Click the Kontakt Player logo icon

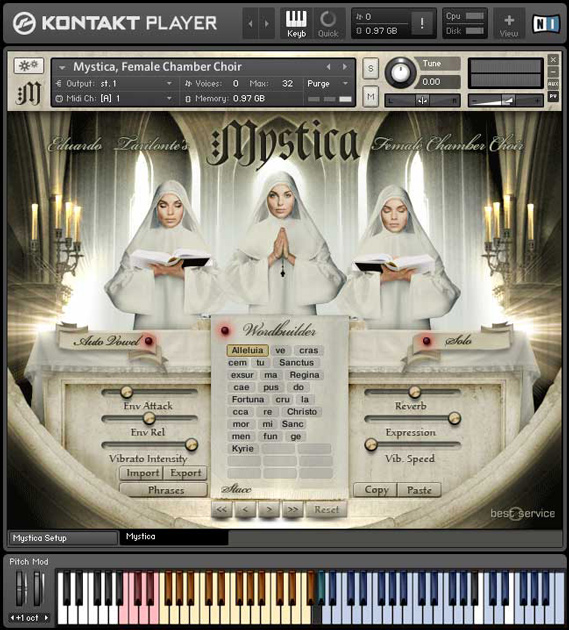coord(24,23)
